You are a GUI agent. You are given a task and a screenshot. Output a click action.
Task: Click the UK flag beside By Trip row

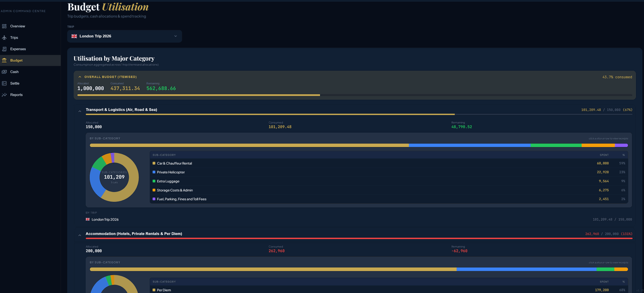point(88,219)
